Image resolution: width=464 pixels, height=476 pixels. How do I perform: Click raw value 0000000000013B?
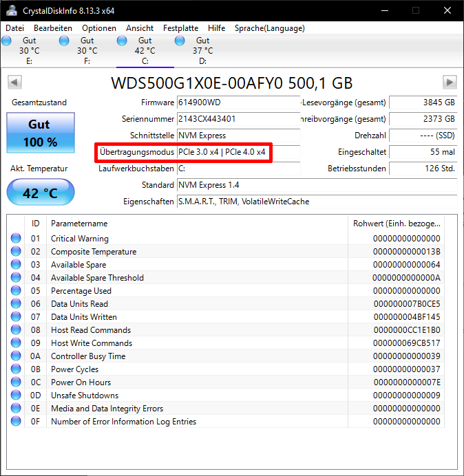pos(407,252)
